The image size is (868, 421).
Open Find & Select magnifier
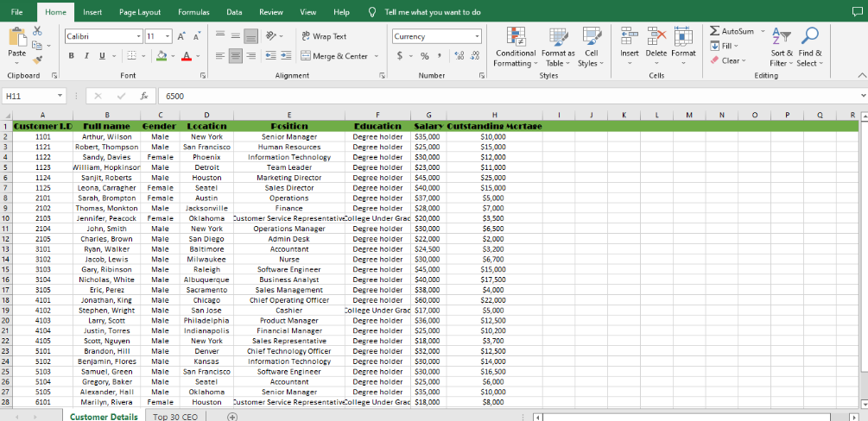coord(810,47)
